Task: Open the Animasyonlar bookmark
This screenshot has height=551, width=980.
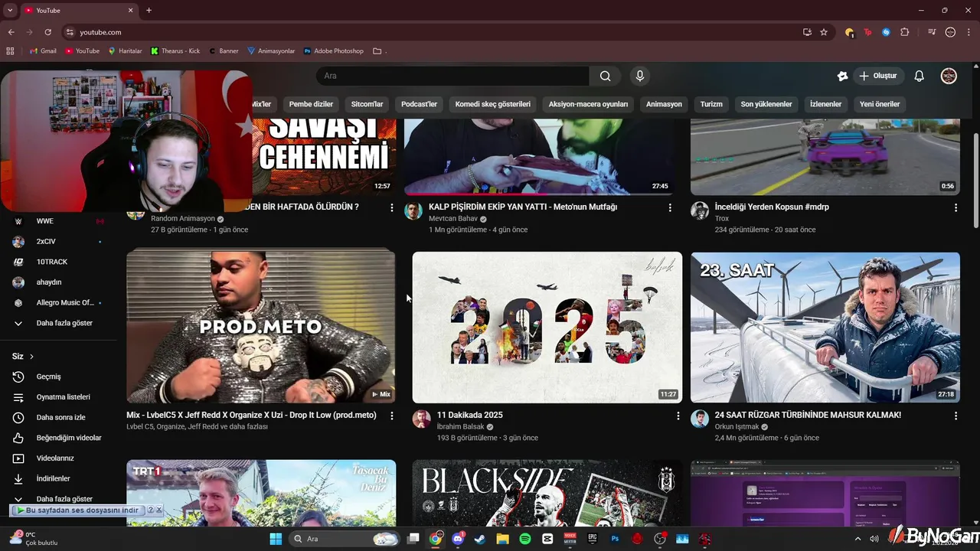Action: [x=271, y=51]
